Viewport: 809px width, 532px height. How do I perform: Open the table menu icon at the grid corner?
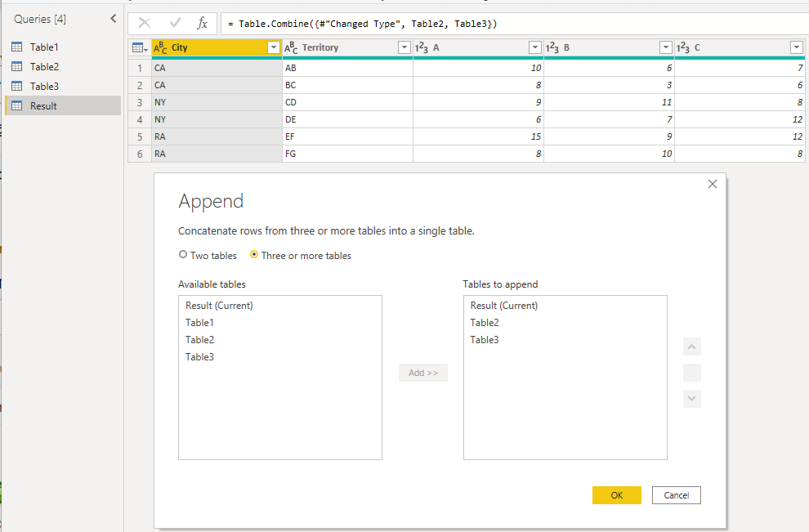point(140,47)
